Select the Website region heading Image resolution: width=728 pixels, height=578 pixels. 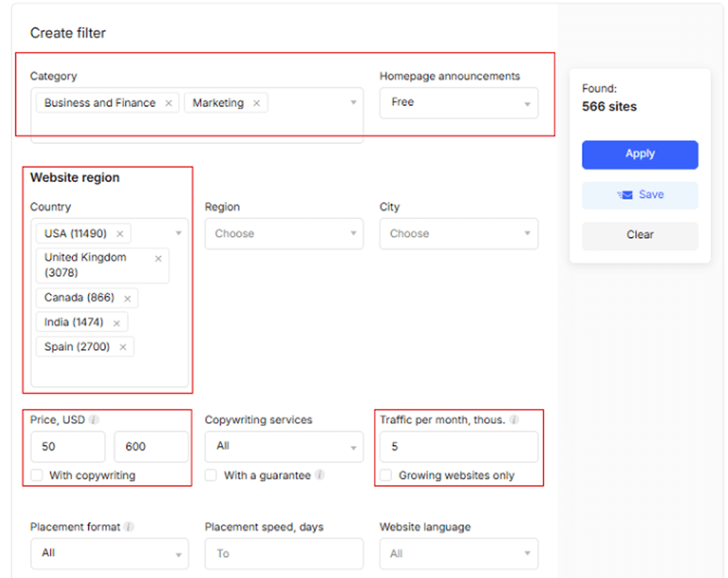75,178
